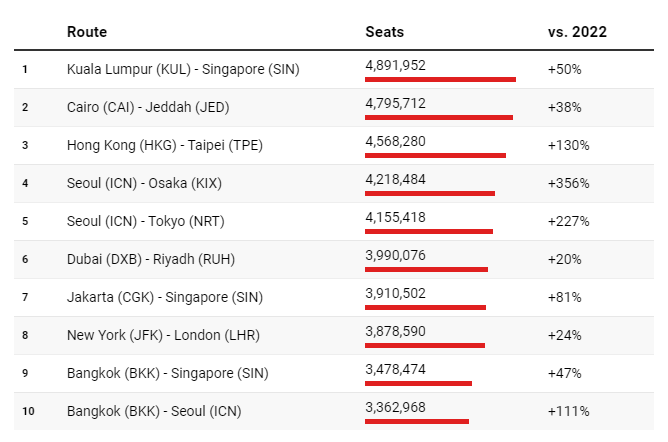The height and width of the screenshot is (442, 668).
Task: Click the Route column header
Action: [87, 32]
